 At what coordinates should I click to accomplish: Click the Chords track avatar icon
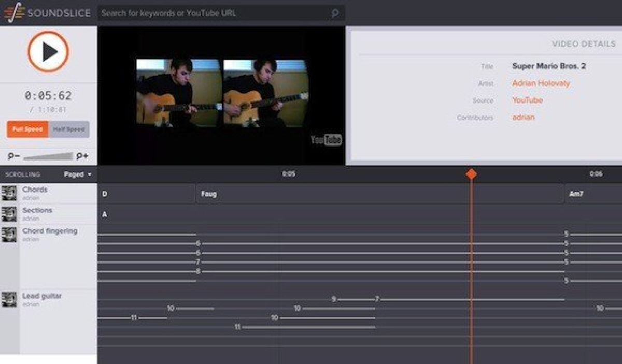click(9, 193)
